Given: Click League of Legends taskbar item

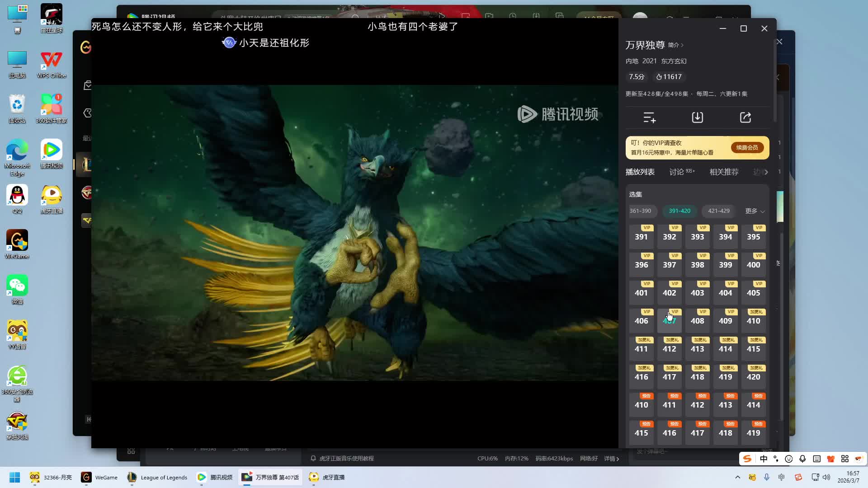Looking at the screenshot, I should tap(157, 477).
